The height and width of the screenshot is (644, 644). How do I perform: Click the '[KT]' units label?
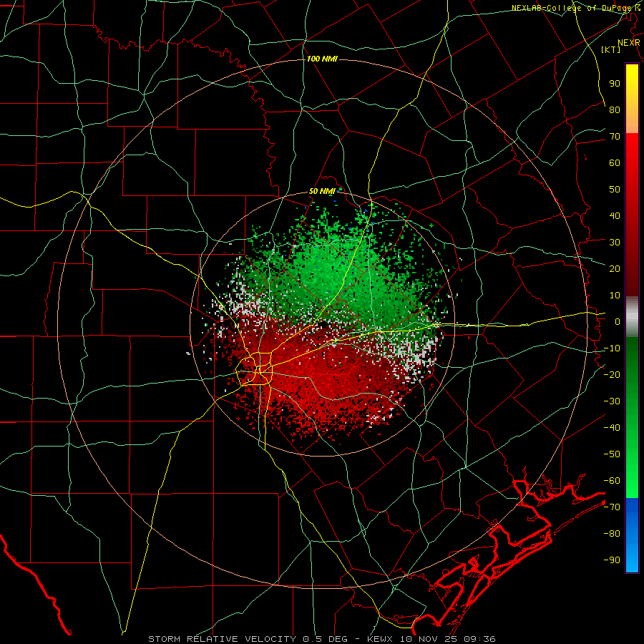point(611,49)
